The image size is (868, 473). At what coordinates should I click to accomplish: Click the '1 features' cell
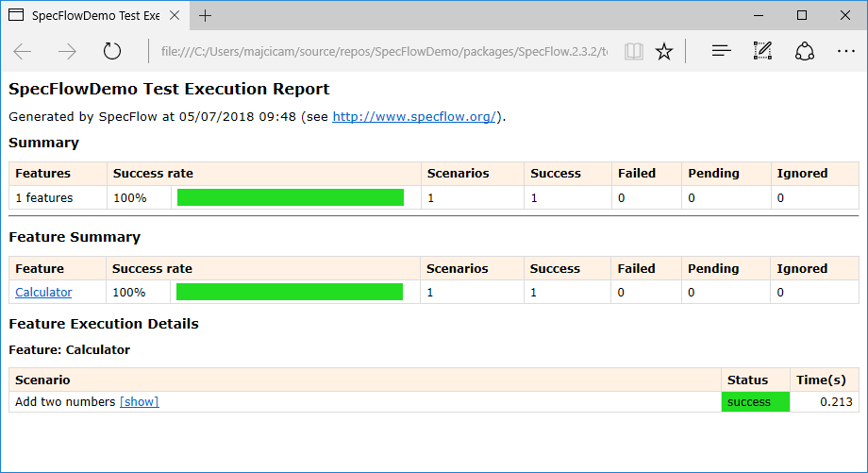58,197
